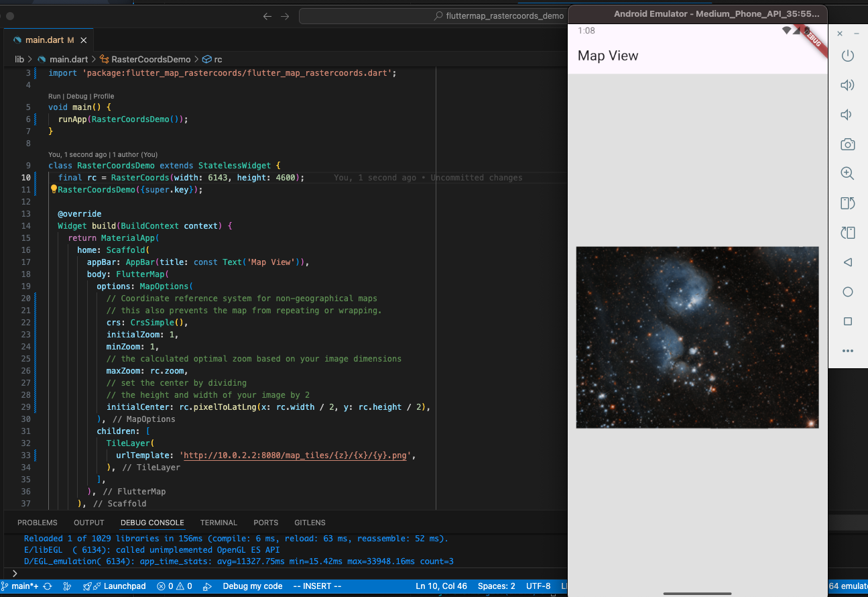Rotate the emulator left using the rotate icon

click(x=847, y=203)
